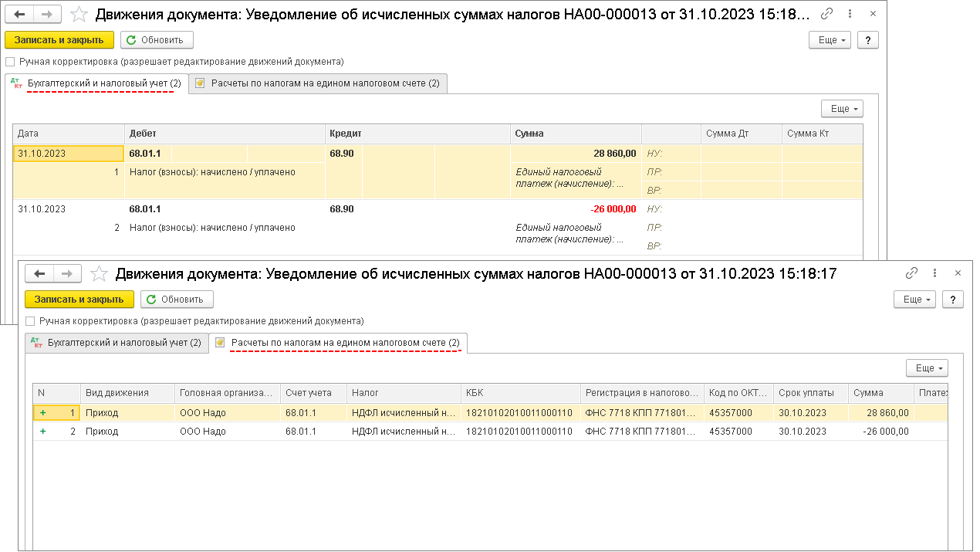Copy link icon in lower window
This screenshot has width=980, height=552.
coord(911,273)
